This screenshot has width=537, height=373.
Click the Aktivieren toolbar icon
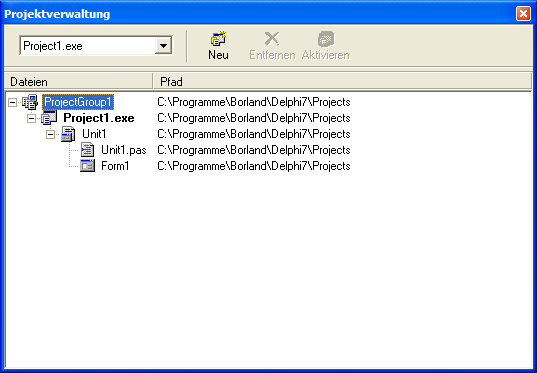[x=326, y=39]
